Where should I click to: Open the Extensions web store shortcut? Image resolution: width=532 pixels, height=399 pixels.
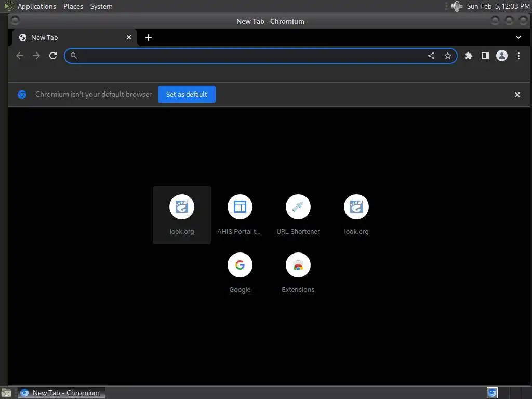click(298, 273)
